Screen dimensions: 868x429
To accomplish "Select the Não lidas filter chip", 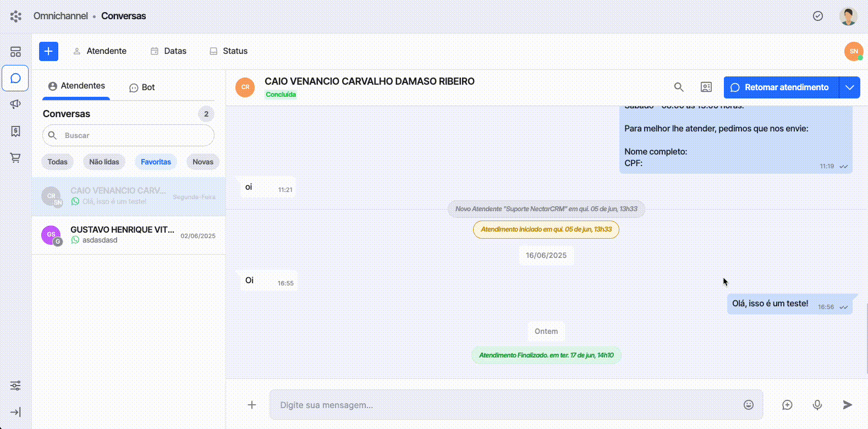I will tap(104, 162).
